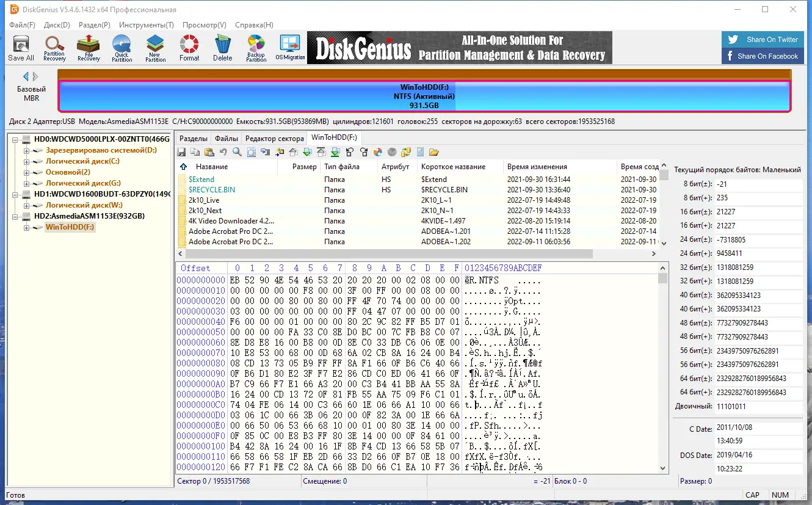Click the green down-arrow next sector icon
The image size is (812, 505).
coord(307,152)
